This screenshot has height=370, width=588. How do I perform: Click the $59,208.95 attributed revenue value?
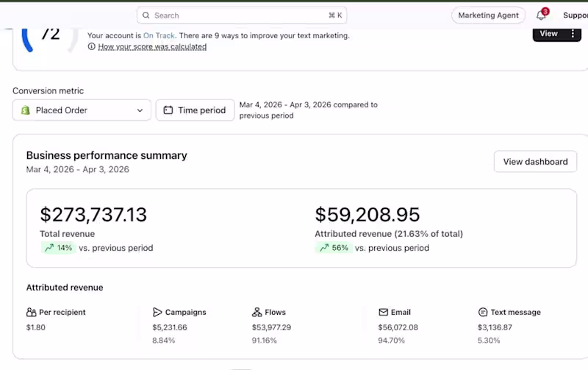coord(367,215)
